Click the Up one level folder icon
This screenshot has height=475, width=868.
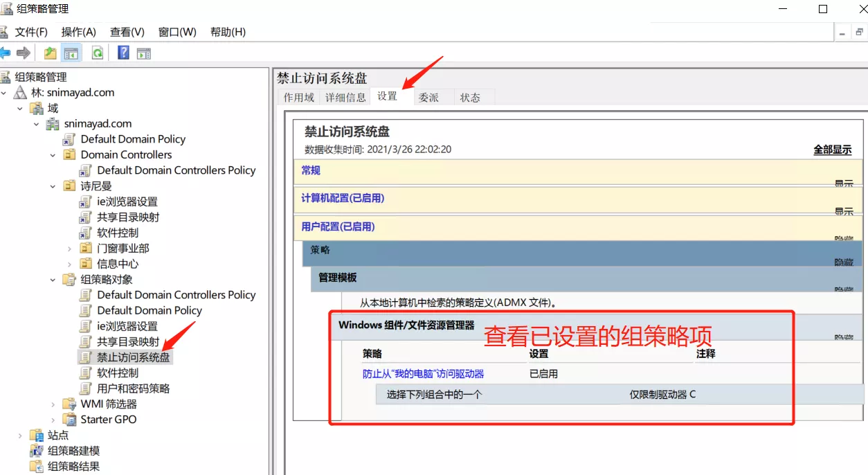50,53
